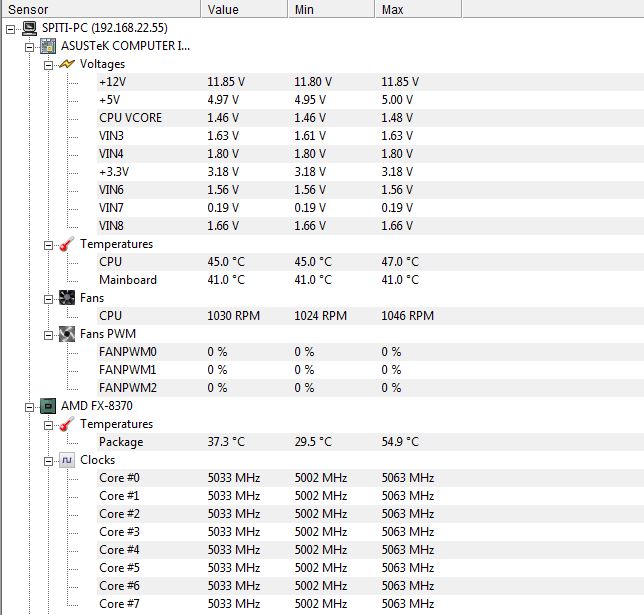Select the Core #4 clock row
644x615 pixels.
(x=370, y=550)
